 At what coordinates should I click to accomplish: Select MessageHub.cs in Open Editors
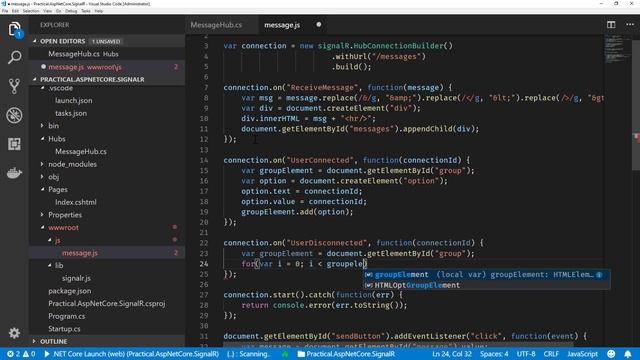(x=107, y=54)
